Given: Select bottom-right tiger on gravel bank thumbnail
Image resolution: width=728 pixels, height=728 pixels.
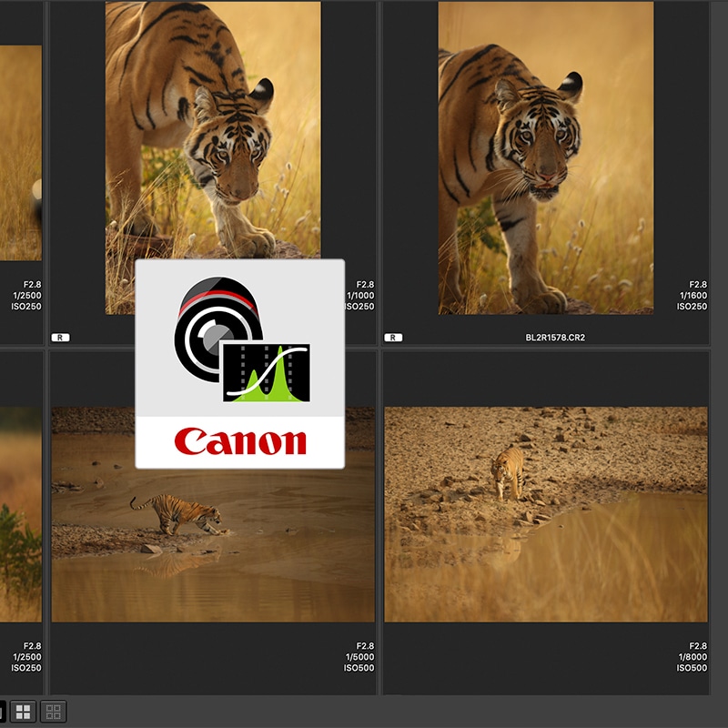Looking at the screenshot, I should pyautogui.click(x=545, y=514).
